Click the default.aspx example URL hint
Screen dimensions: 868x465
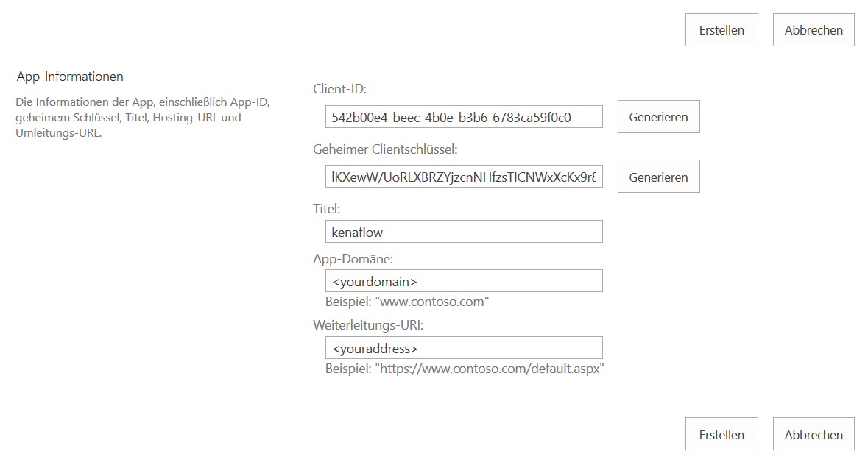coord(465,369)
